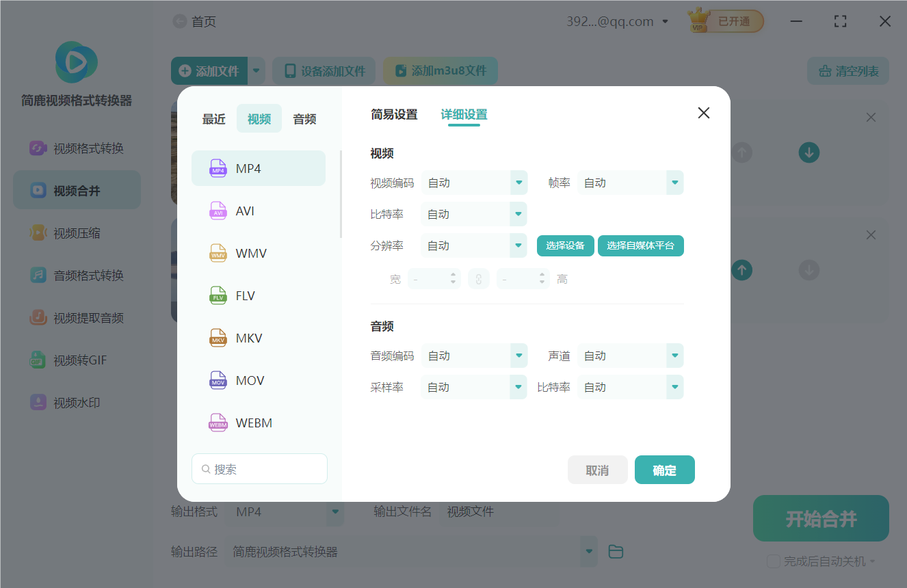Select the 视频水印 sidebar tool
Image resolution: width=907 pixels, height=588 pixels.
(x=77, y=402)
